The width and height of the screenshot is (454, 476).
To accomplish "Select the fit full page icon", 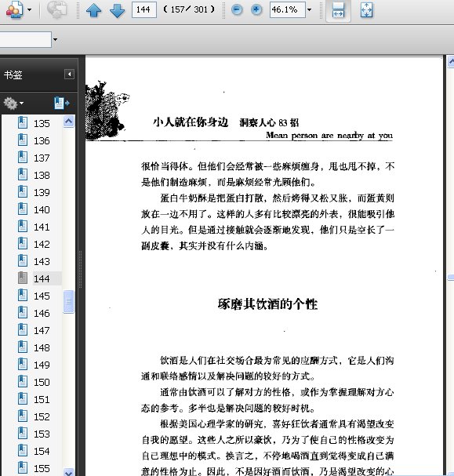I will click(x=366, y=10).
